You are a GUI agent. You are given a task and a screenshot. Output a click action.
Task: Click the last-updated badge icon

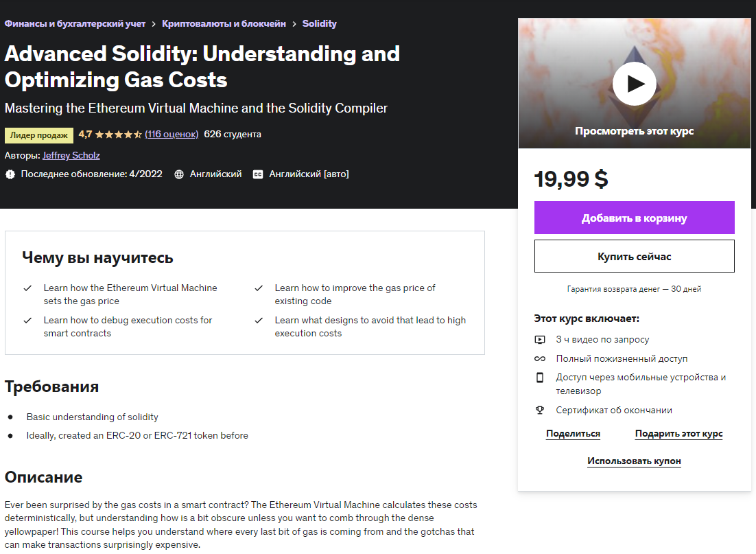(x=10, y=174)
